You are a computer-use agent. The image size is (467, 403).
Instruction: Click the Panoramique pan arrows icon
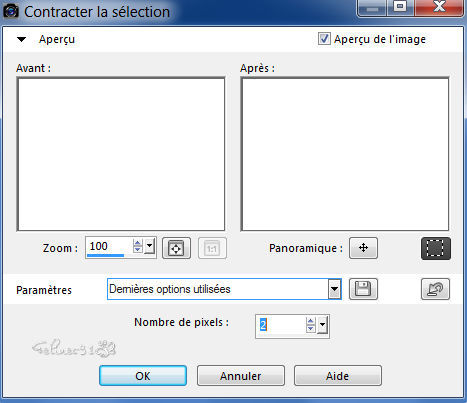(x=363, y=248)
